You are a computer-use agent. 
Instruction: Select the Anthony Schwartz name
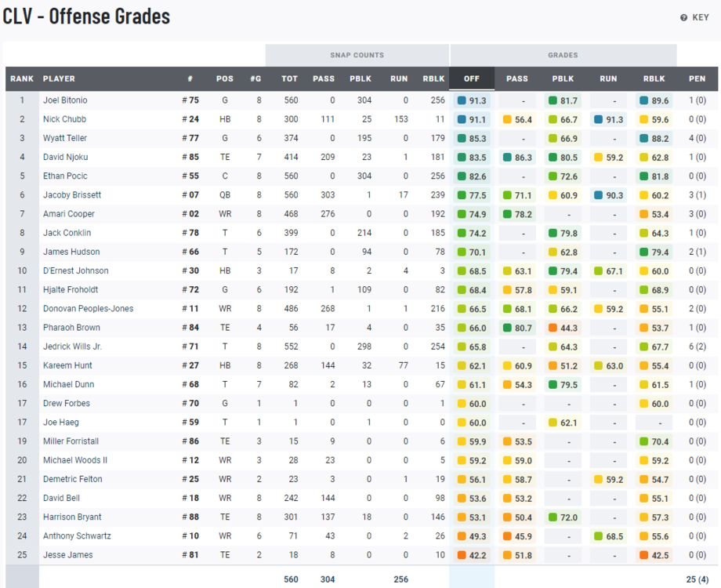(x=77, y=535)
